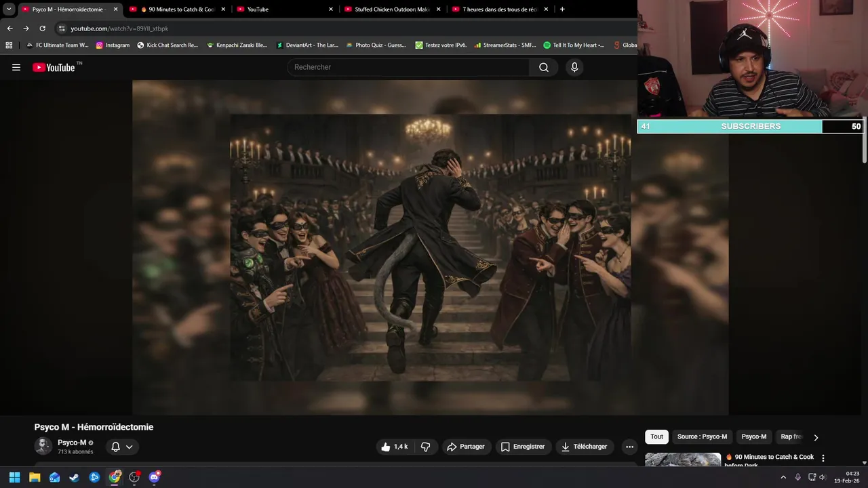
Task: Open the DeviantArt bookmark
Action: pos(307,45)
